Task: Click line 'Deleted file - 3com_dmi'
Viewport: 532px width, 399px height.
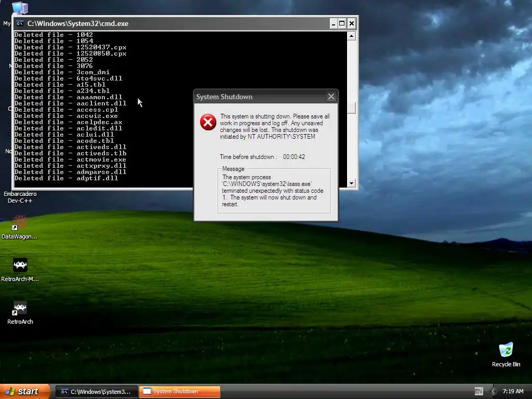Action: (x=62, y=72)
